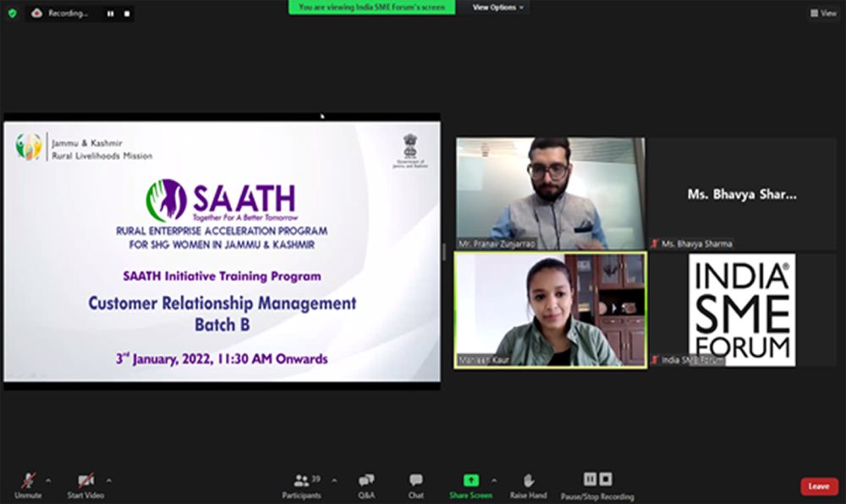Start Video camera toggle

point(85,485)
